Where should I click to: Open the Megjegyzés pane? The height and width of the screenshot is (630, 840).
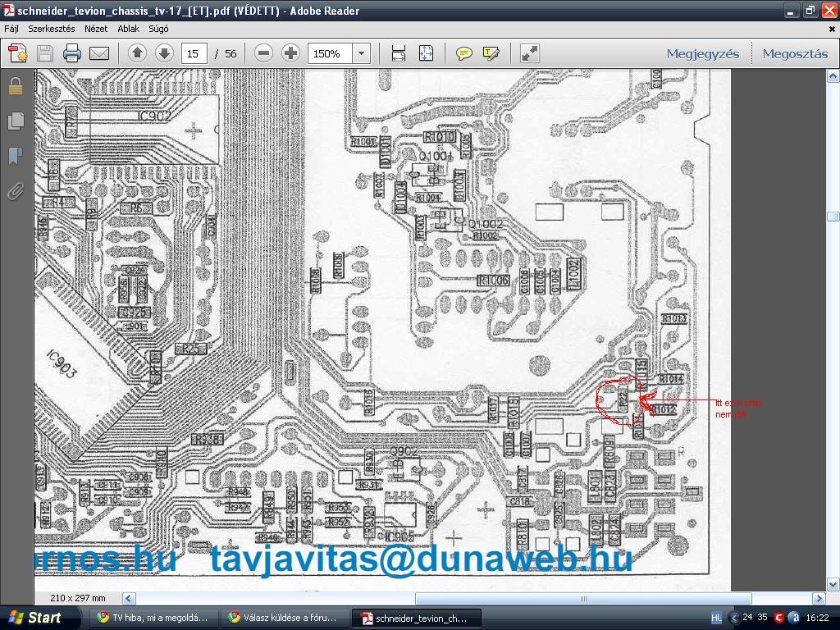[702, 53]
